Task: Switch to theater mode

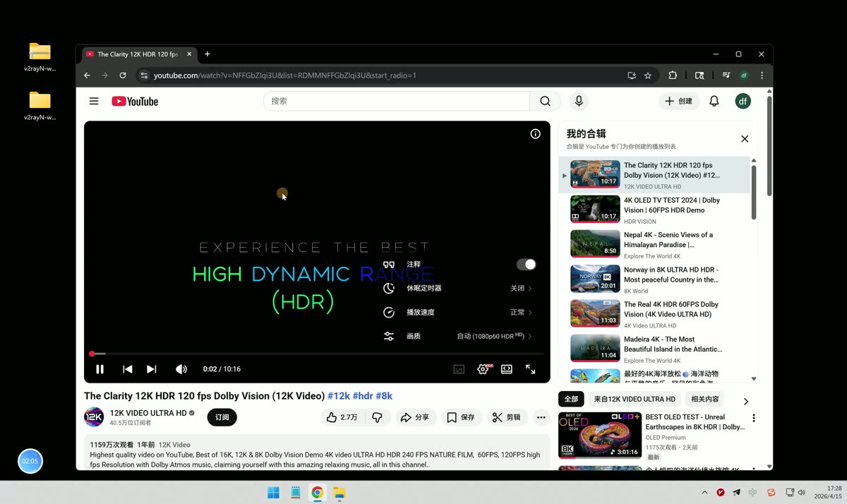Action: [507, 369]
